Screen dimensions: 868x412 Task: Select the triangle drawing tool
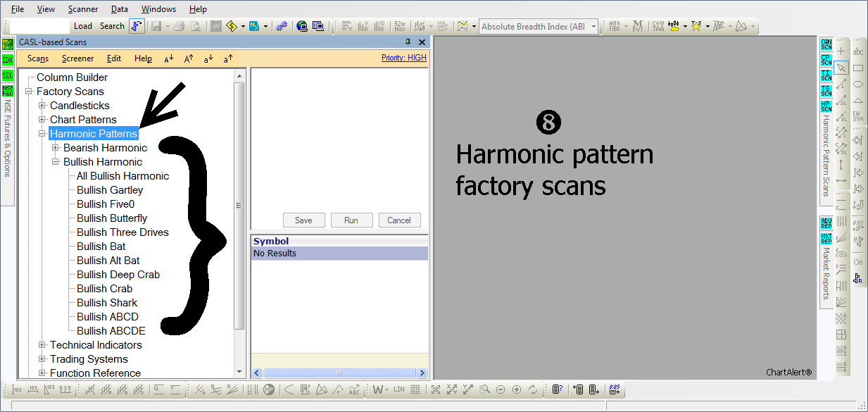point(858,100)
